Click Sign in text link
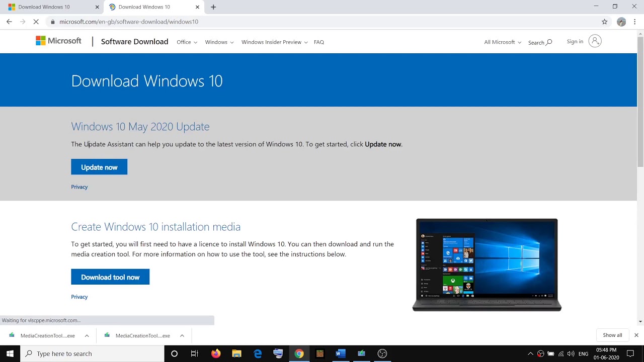Screen dimensions: 644x362 (575, 41)
